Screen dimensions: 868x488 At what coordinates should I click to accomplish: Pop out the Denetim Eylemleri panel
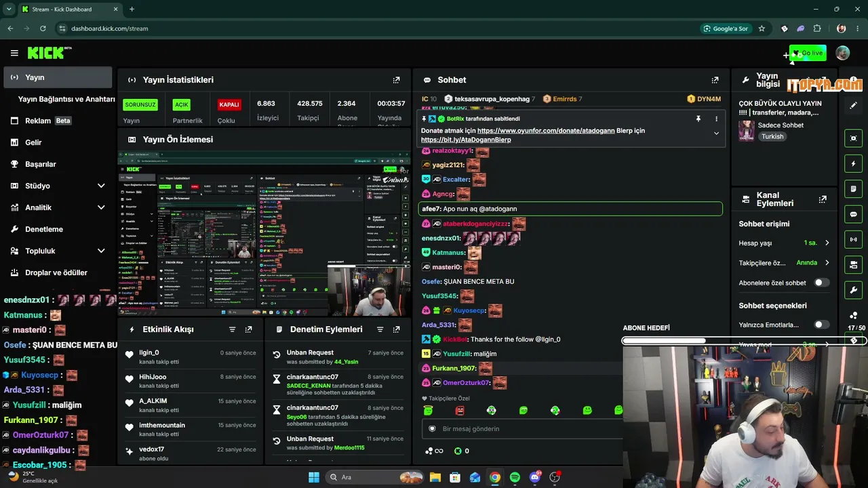[x=397, y=329]
